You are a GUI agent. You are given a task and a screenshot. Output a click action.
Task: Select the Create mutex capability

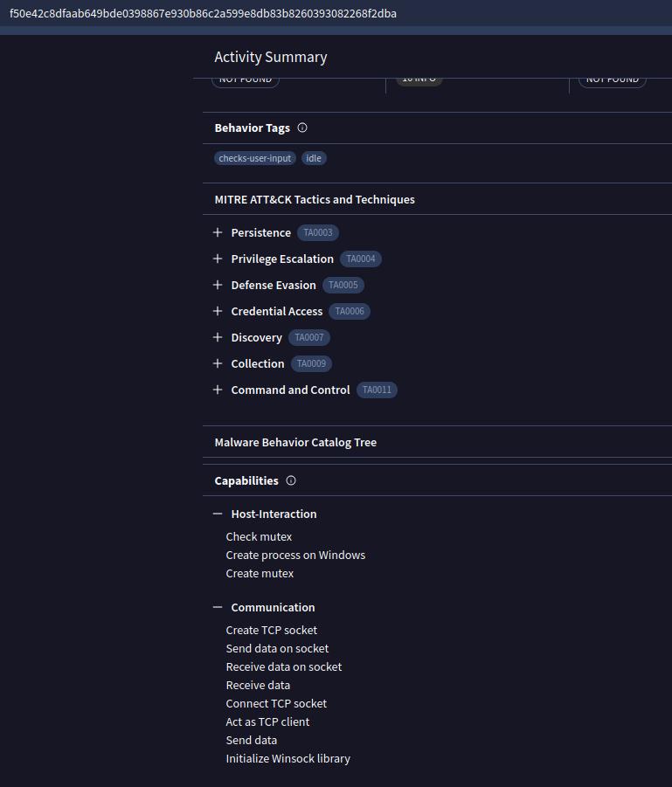[260, 573]
